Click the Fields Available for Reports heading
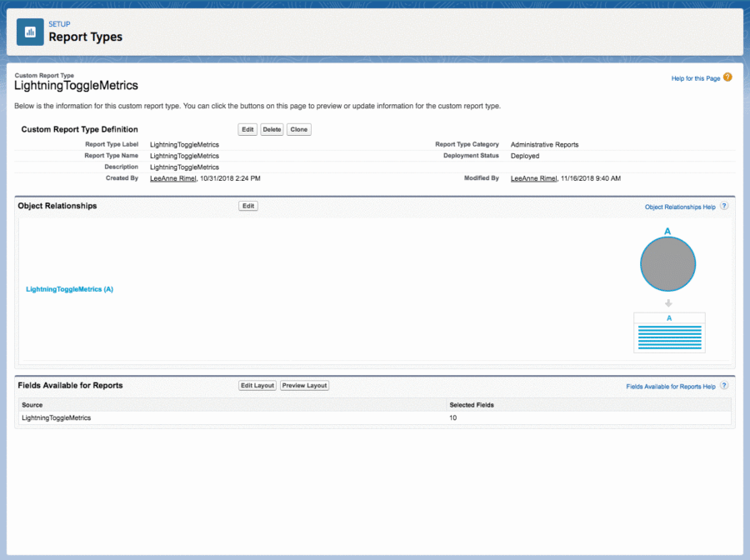 click(70, 386)
